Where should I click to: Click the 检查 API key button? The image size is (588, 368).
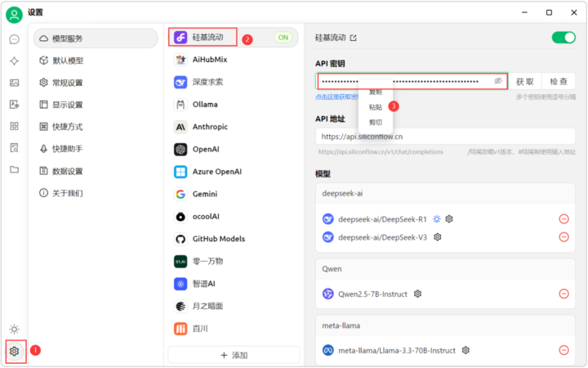[x=559, y=81]
